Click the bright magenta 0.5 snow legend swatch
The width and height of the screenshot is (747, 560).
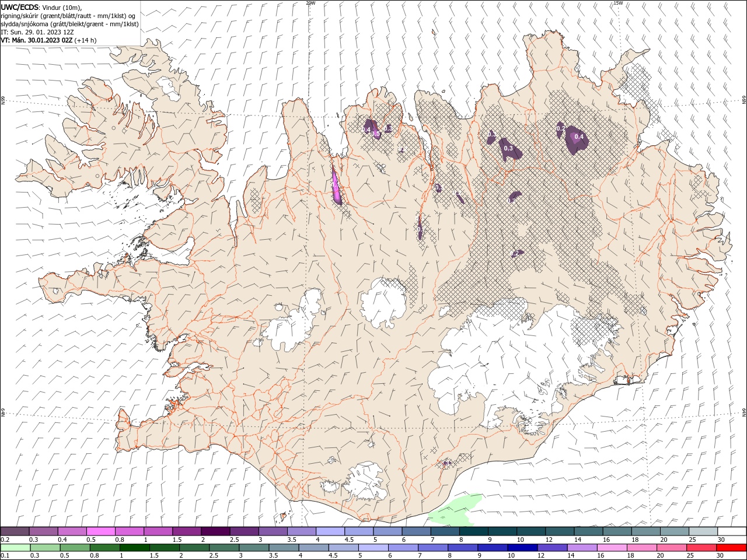100,531
